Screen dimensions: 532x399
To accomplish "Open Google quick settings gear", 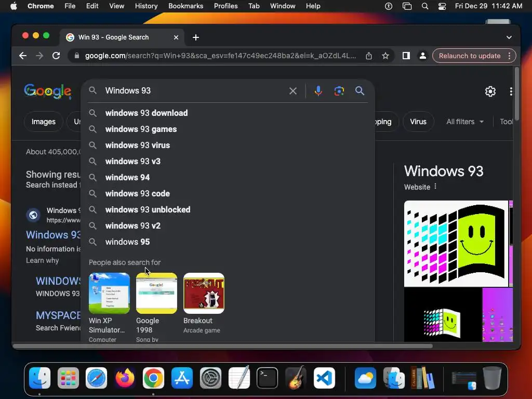I will (490, 91).
